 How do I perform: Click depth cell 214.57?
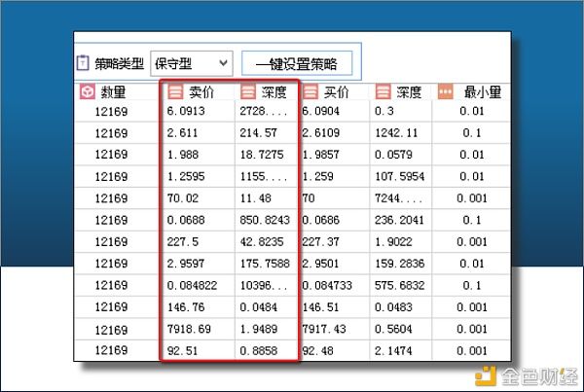point(259,133)
